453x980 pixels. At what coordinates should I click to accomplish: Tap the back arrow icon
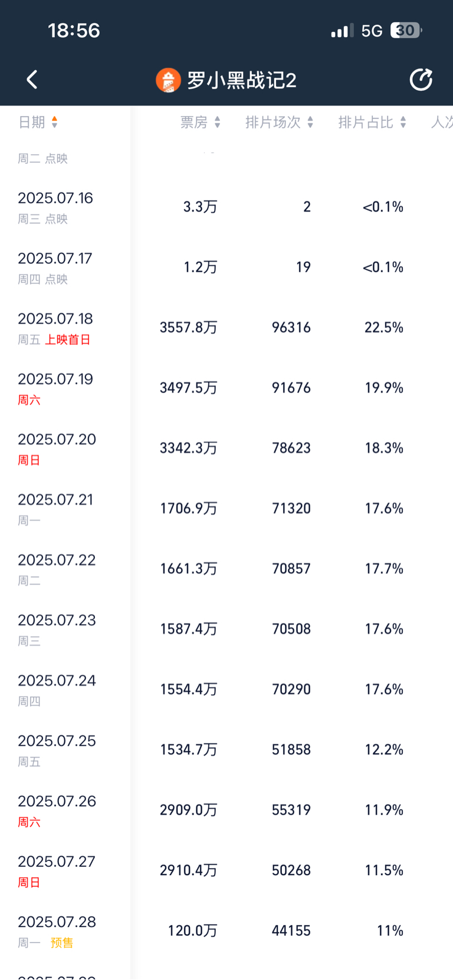point(32,80)
